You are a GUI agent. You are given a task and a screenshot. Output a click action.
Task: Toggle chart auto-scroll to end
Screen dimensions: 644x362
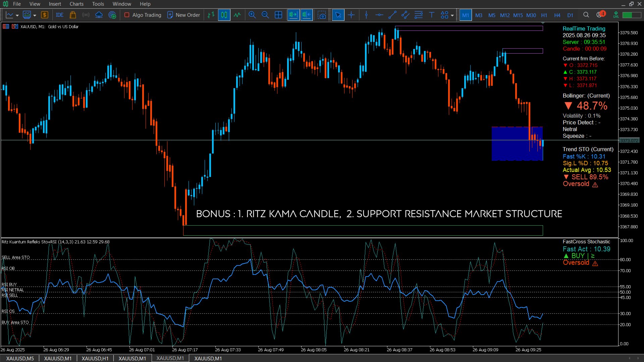[293, 15]
